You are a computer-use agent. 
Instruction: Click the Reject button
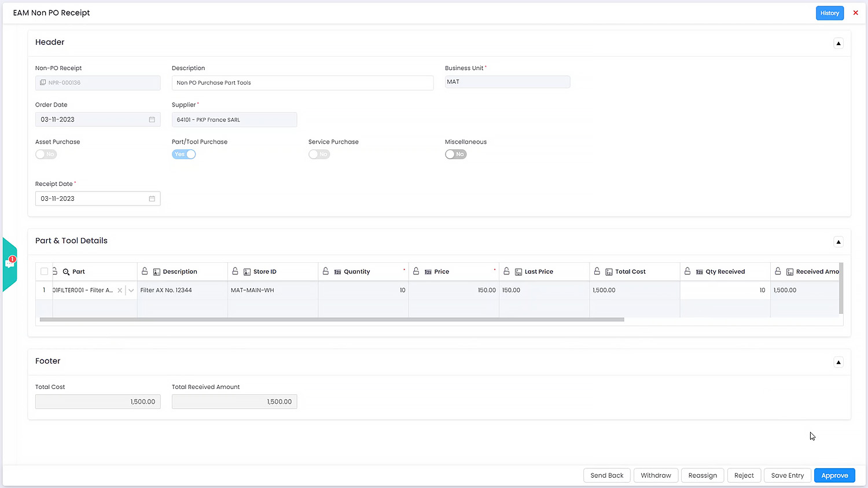point(744,475)
